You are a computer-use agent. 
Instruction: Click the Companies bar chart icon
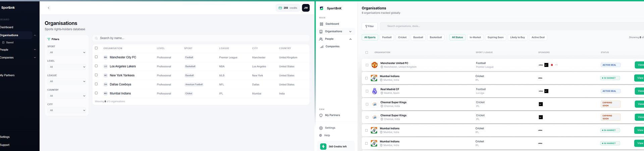(321, 46)
